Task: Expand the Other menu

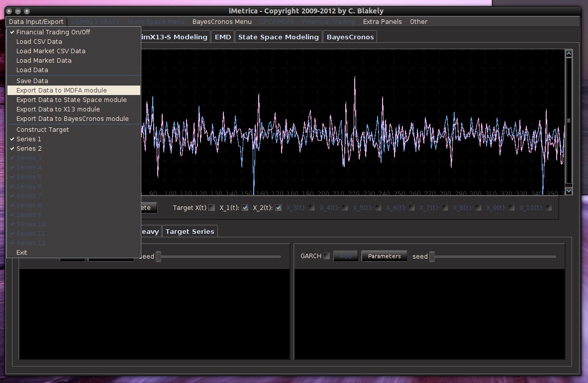Action: [x=418, y=22]
